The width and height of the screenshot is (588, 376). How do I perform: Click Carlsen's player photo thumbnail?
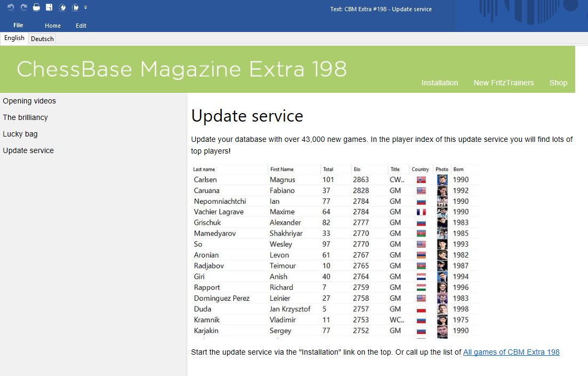[442, 180]
